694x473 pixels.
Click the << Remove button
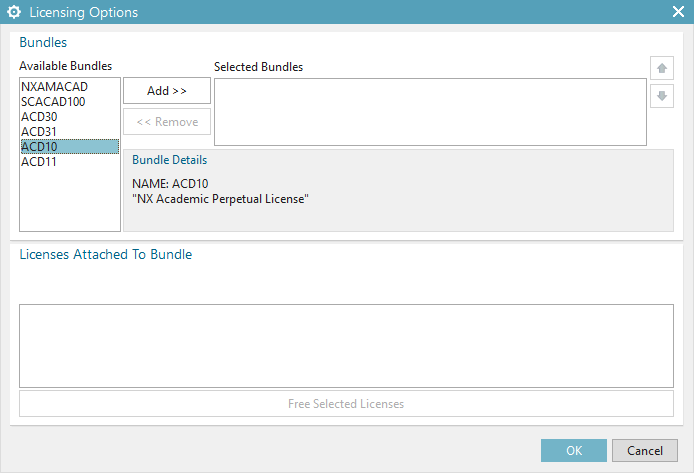[x=167, y=122]
